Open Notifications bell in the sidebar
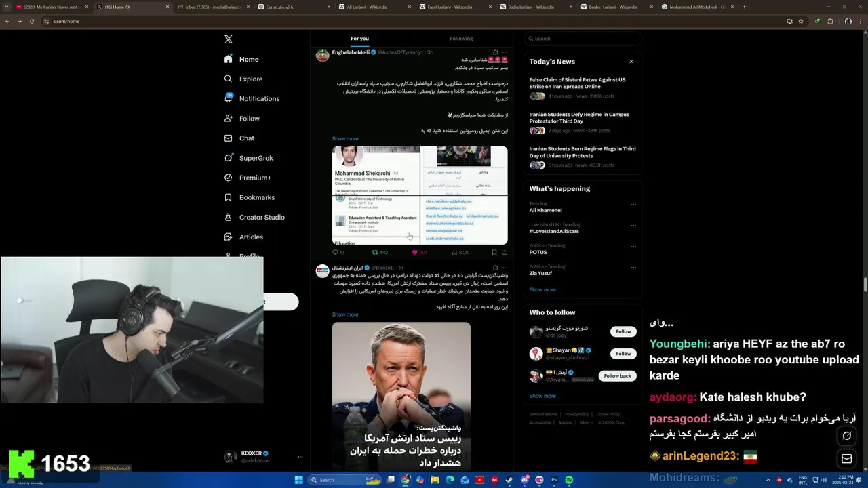868x488 pixels. pos(228,98)
